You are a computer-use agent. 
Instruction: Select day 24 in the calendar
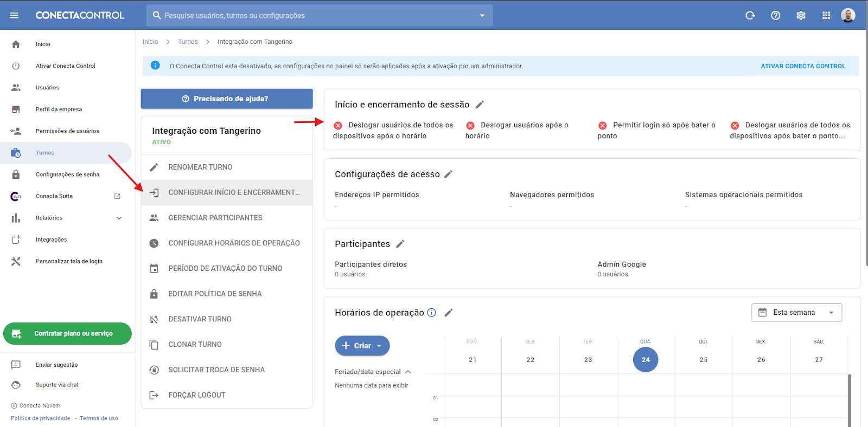[646, 360]
